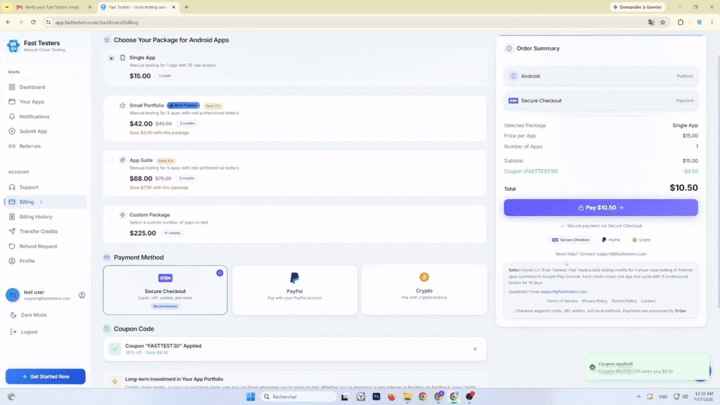Click support@fasttesters.com help link
Screen dimensions: 720x405
[x=621, y=254]
